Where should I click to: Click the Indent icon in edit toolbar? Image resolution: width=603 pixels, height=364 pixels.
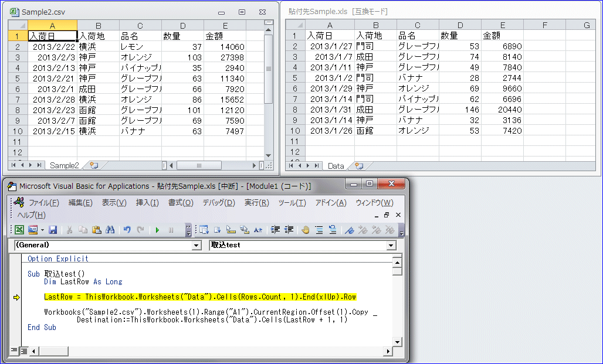pos(275,230)
